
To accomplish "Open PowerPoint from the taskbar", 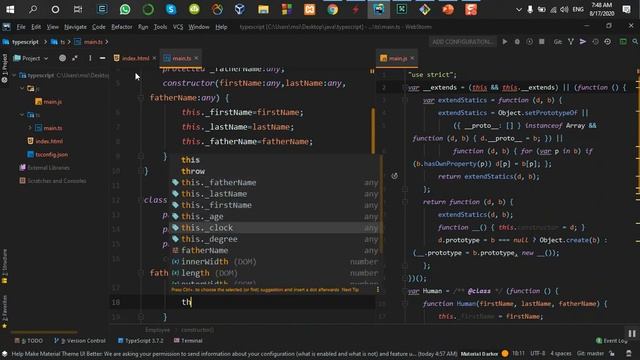I will point(448,9).
